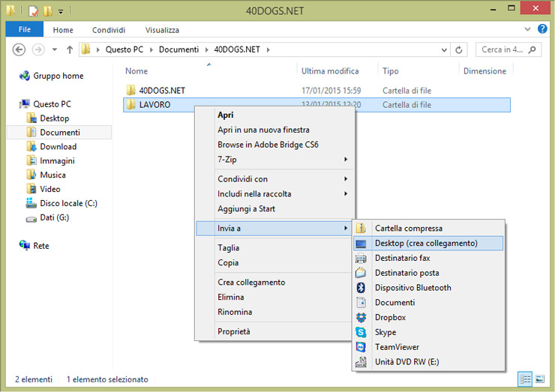This screenshot has height=392, width=555.
Task: Open the blue File menu button
Action: [24, 30]
